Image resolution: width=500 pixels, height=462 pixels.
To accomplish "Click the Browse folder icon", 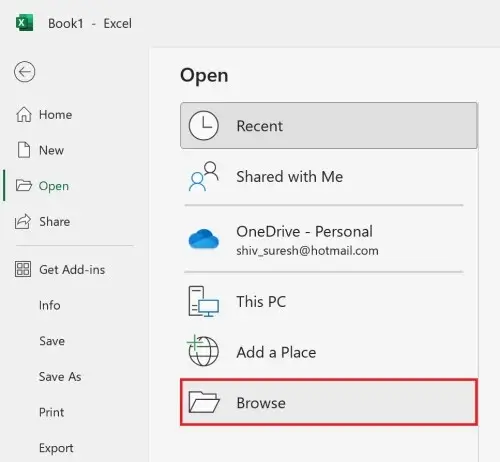I will [x=204, y=402].
